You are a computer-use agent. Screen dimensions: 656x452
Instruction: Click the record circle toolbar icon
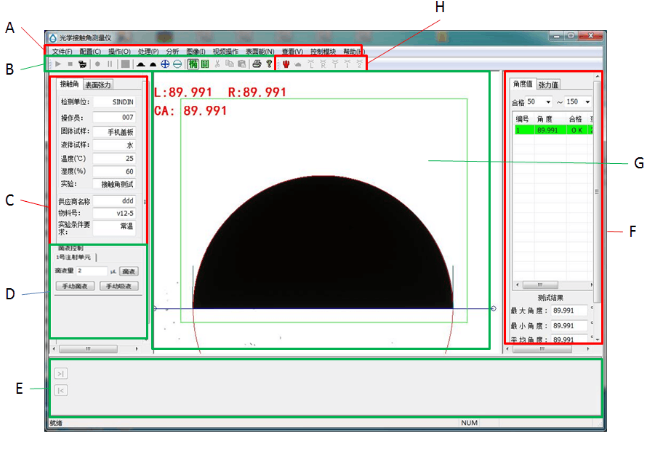(97, 64)
